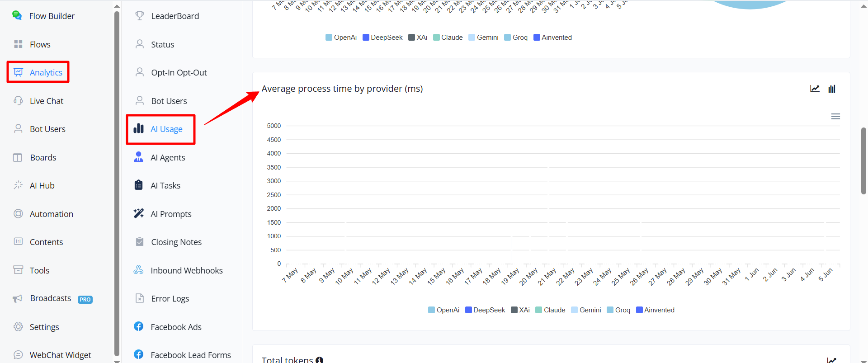The image size is (868, 363).
Task: Click sidebar scroll up arrow
Action: [117, 6]
